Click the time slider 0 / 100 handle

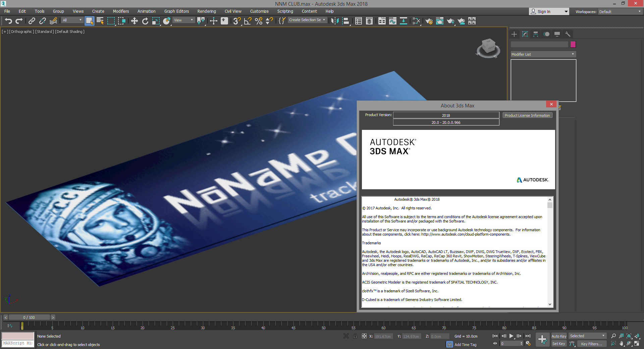(x=29, y=317)
